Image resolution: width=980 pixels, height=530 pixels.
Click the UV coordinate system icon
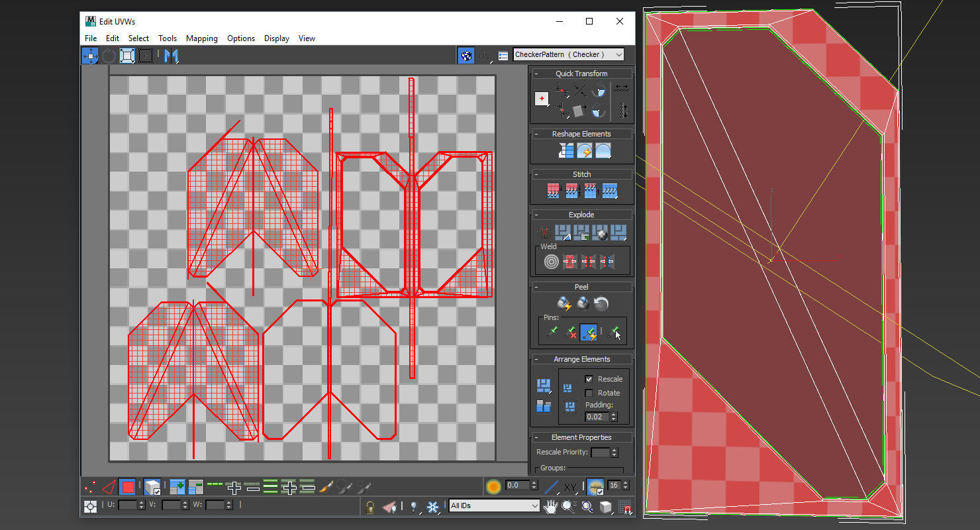(485, 56)
